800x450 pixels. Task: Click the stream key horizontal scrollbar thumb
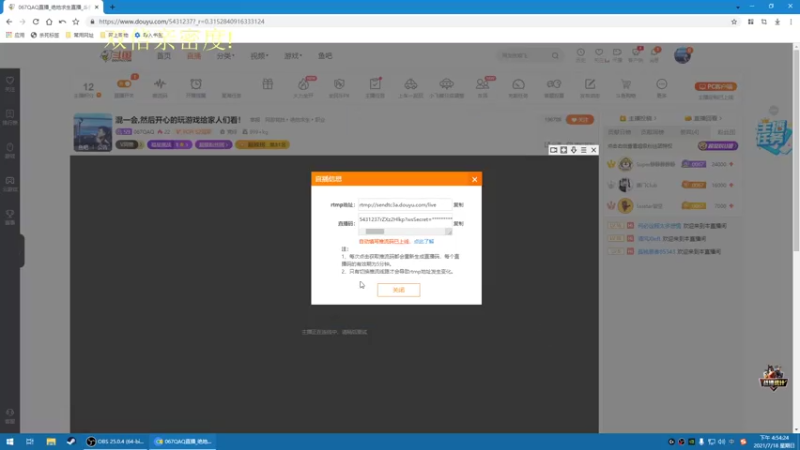coord(375,232)
